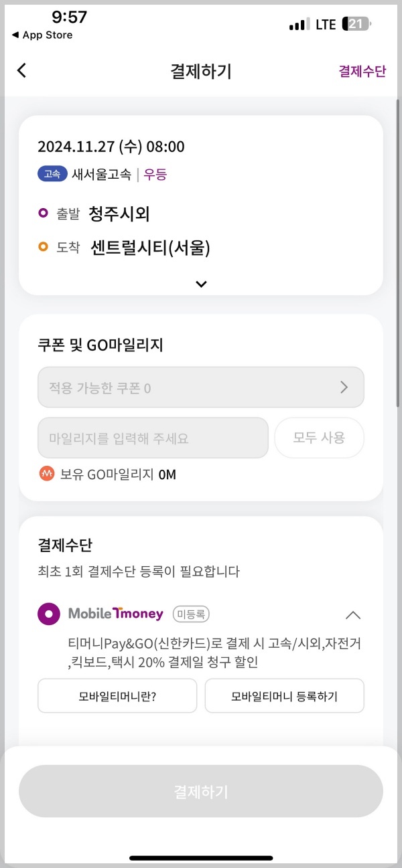Click the 미등록 status badge
Viewport: 402px width, 868px height.
point(190,614)
